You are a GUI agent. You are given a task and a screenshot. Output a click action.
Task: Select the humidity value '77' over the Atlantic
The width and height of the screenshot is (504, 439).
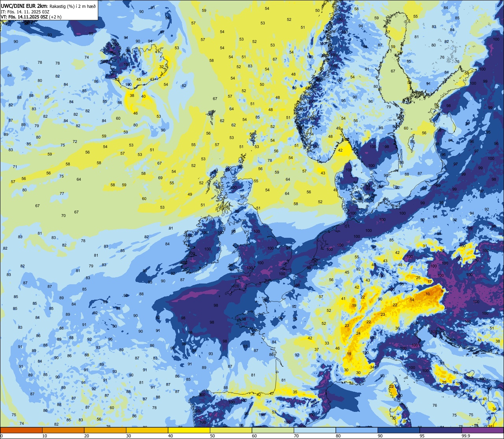62,194
